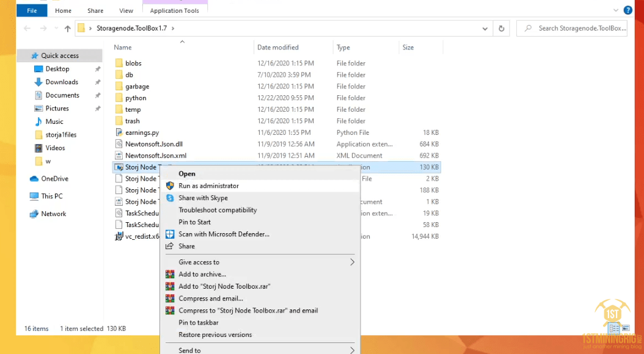The image size is (644, 354).
Task: Switch to the View ribbon tab
Action: (x=126, y=10)
